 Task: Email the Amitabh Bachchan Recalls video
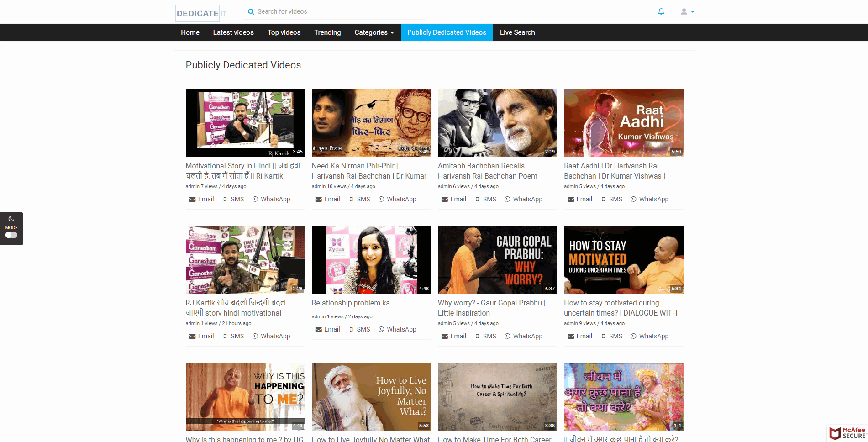[453, 199]
